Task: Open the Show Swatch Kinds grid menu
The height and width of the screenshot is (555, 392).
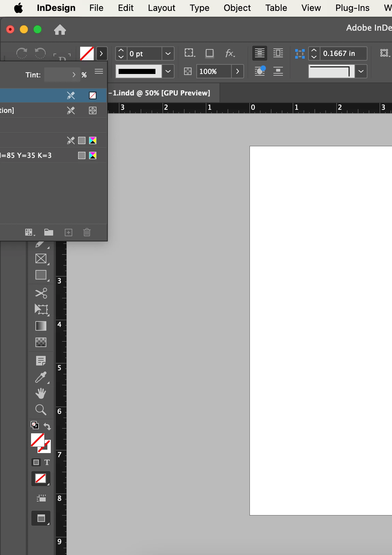Action: click(30, 232)
